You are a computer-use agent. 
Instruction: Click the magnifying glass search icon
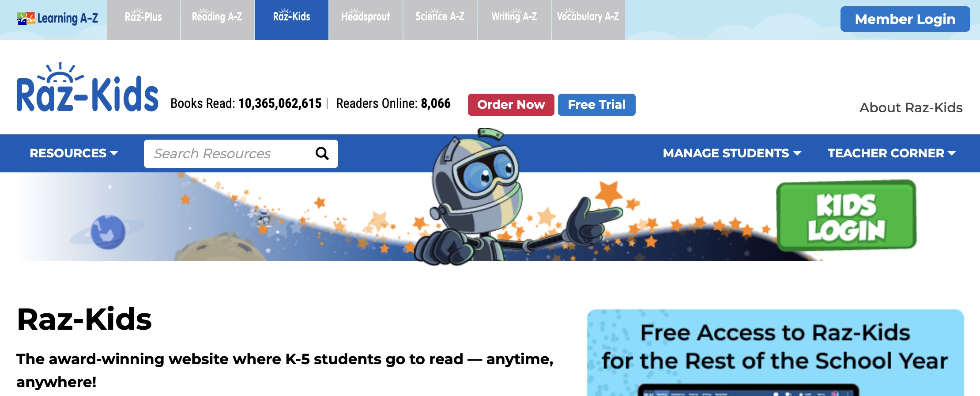tap(322, 153)
